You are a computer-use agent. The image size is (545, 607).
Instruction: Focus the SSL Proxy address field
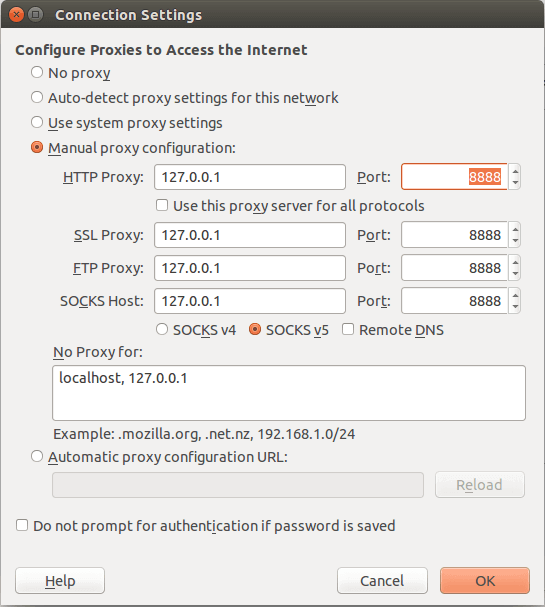[250, 235]
